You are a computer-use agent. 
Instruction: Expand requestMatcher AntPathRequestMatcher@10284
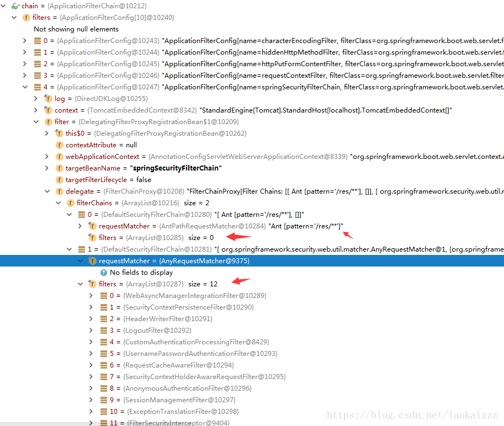click(x=80, y=226)
